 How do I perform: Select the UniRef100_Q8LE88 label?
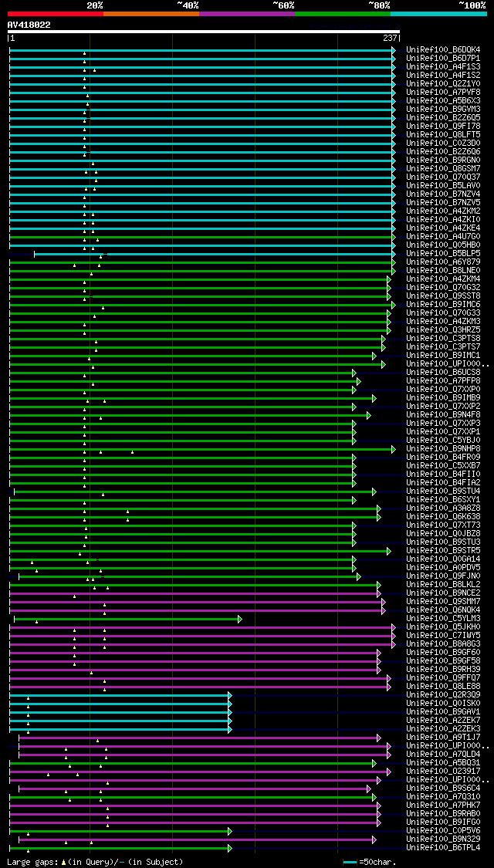[443, 687]
